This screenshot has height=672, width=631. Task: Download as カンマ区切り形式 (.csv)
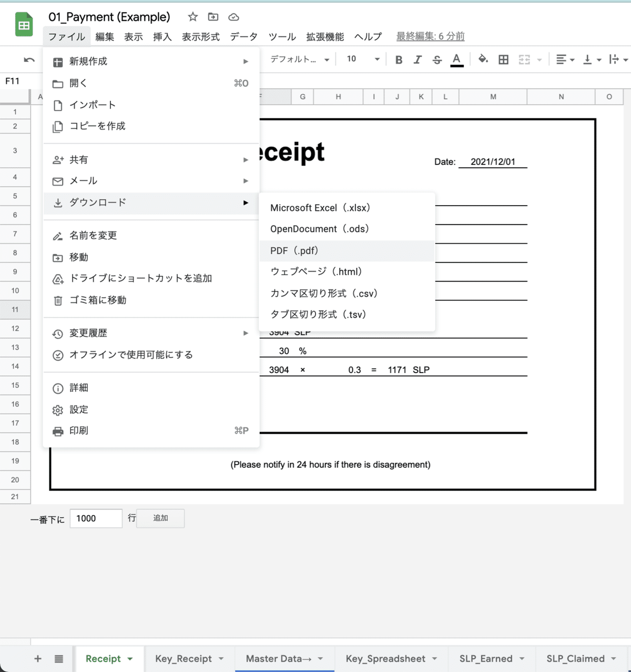347,294
